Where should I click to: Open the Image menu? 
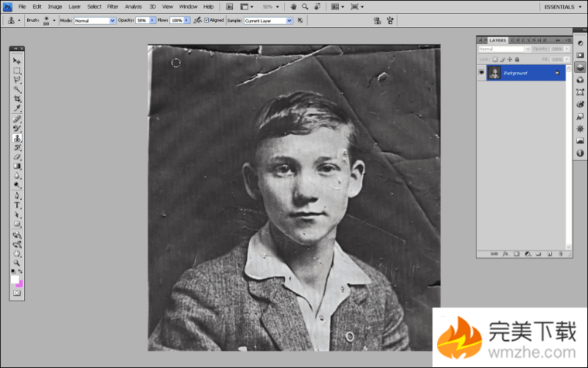55,6
